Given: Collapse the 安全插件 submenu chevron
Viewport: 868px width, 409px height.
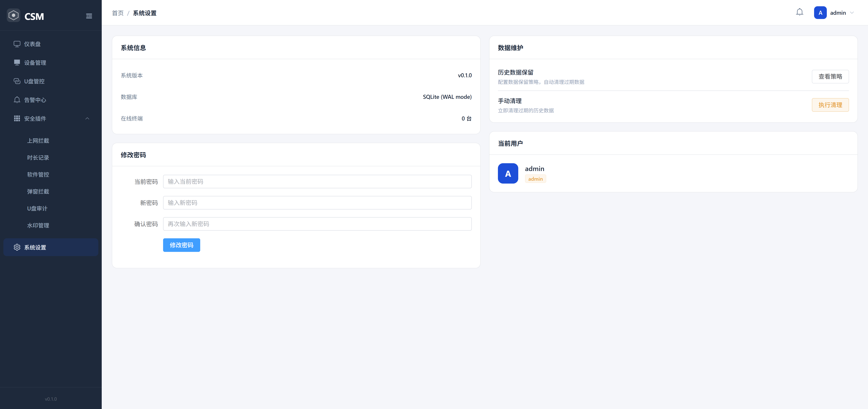Looking at the screenshot, I should click(87, 119).
